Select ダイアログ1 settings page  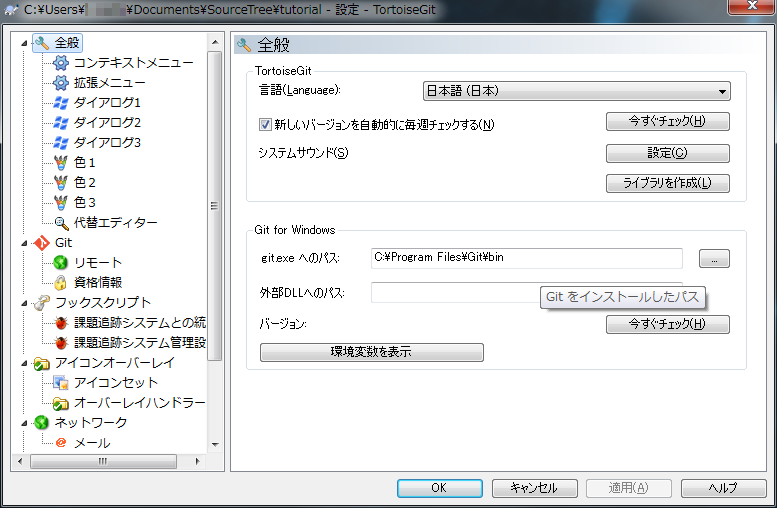(107, 103)
